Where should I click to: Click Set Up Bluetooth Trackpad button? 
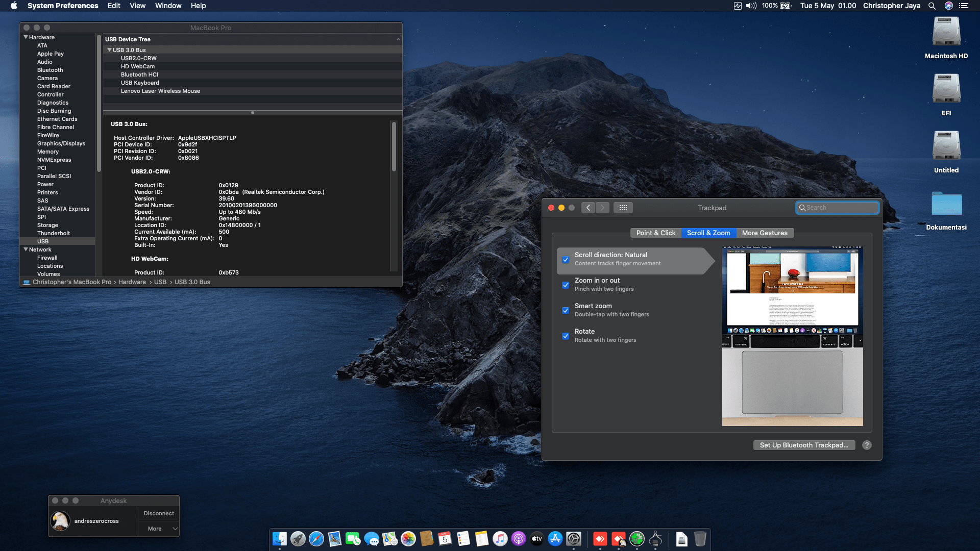tap(804, 445)
